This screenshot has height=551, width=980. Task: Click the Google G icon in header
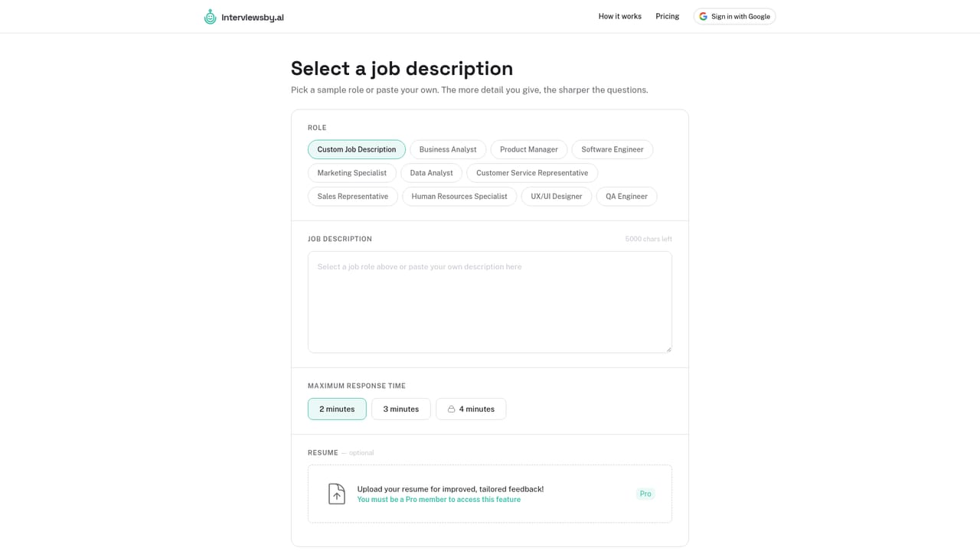pyautogui.click(x=704, y=16)
